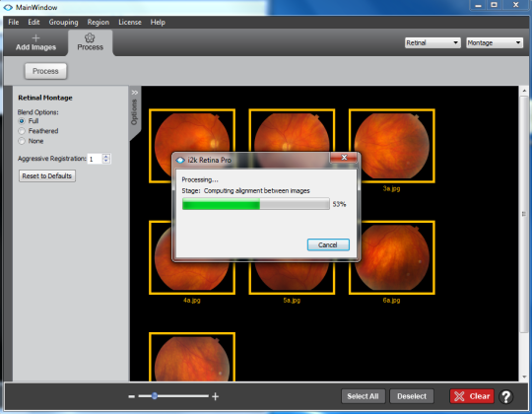This screenshot has height=414, width=532.
Task: Click the zoom out minus icon
Action: pos(132,396)
